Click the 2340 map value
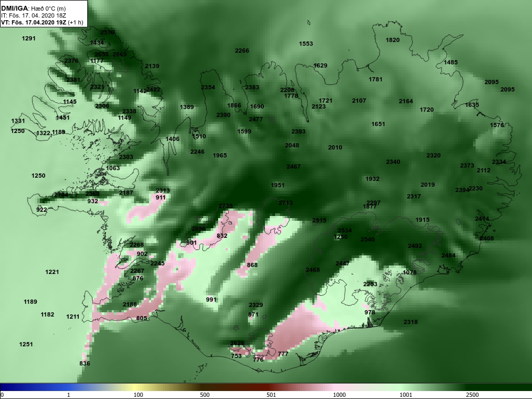Viewport: 532px width, 399px height. [393, 162]
